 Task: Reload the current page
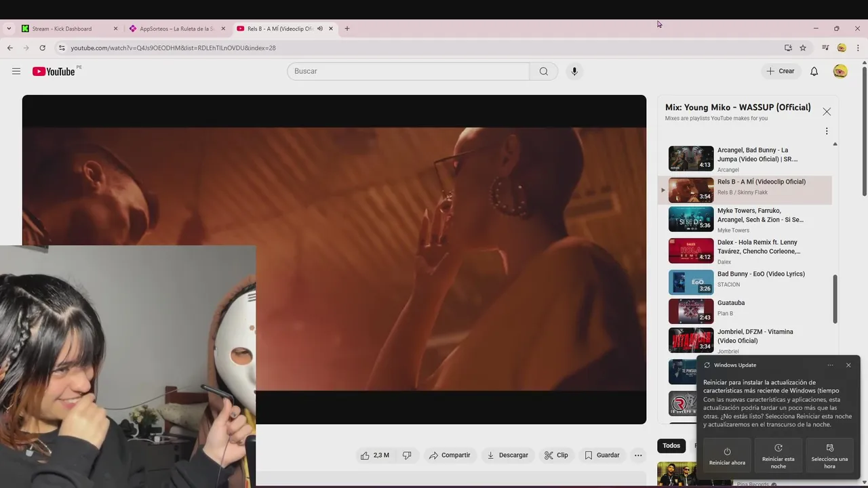tap(42, 48)
